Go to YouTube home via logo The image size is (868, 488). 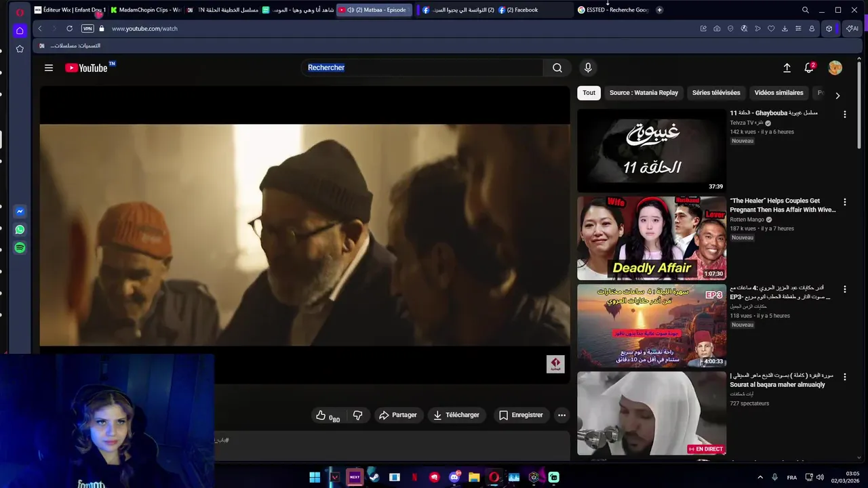(87, 68)
